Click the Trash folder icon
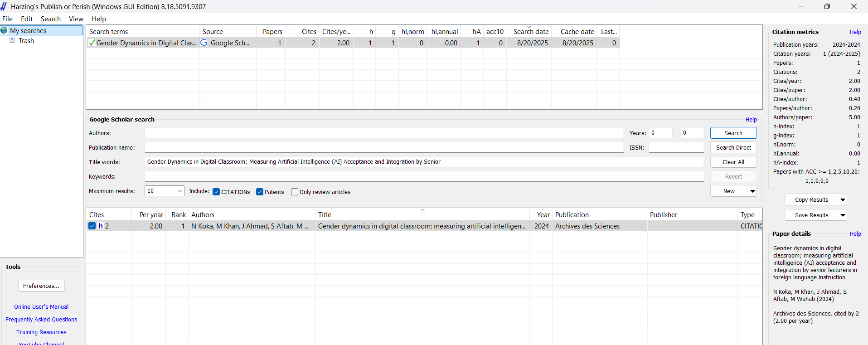This screenshot has width=868, height=345. [x=13, y=40]
